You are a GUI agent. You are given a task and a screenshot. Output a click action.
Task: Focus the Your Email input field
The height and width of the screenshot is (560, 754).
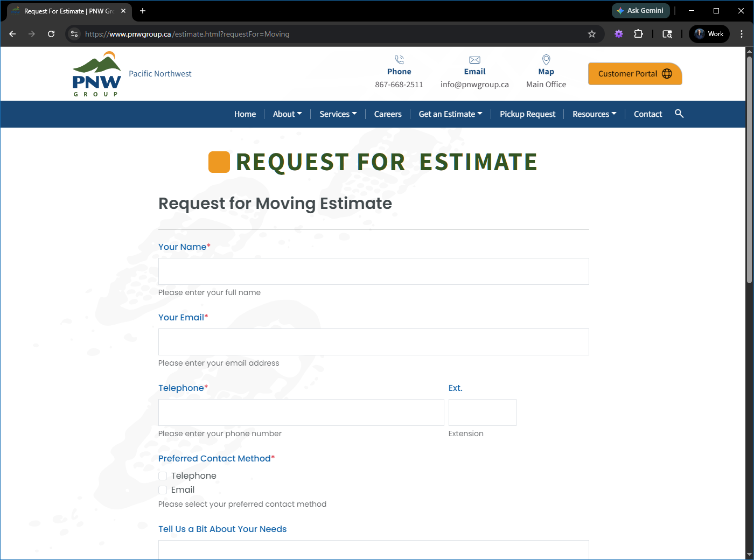(374, 342)
